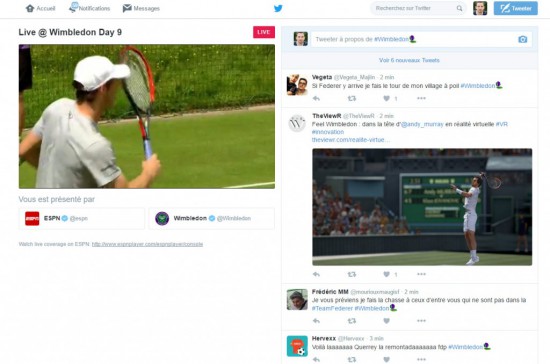The width and height of the screenshot is (550, 364).
Task: Open the profile avatar menu
Action: pyautogui.click(x=480, y=8)
